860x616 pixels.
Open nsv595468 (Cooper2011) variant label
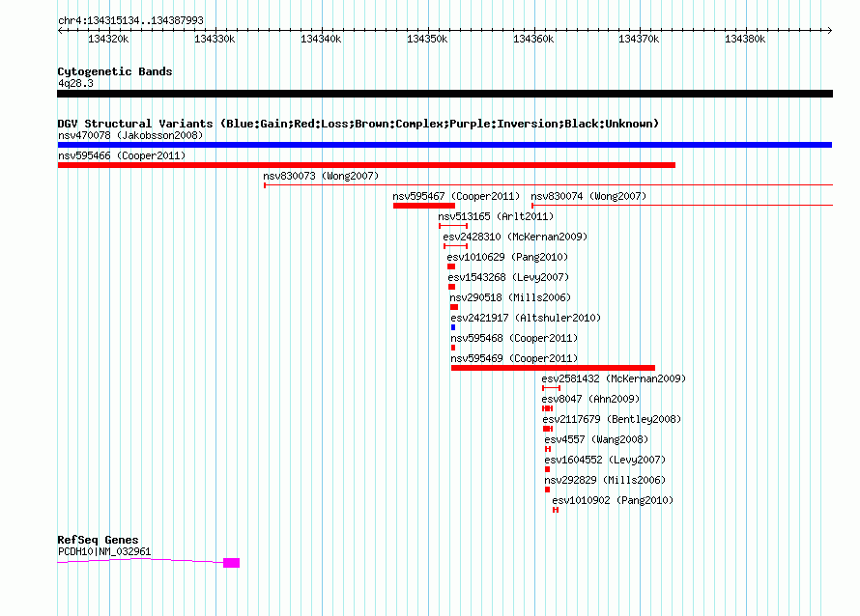point(514,338)
